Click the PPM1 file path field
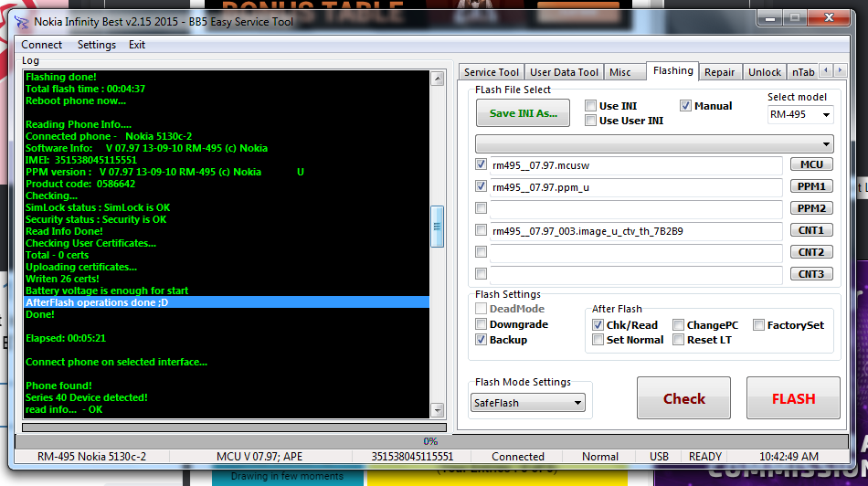 click(x=636, y=187)
